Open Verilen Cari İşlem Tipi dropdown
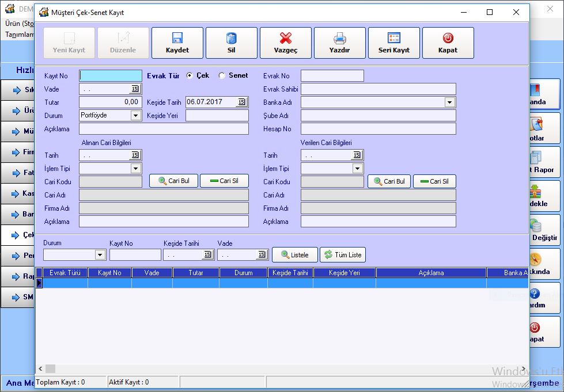The height and width of the screenshot is (392, 564). [x=357, y=169]
